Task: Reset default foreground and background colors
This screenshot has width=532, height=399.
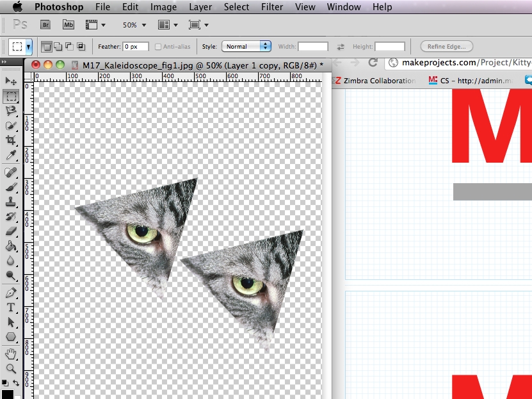Action: click(x=4, y=383)
